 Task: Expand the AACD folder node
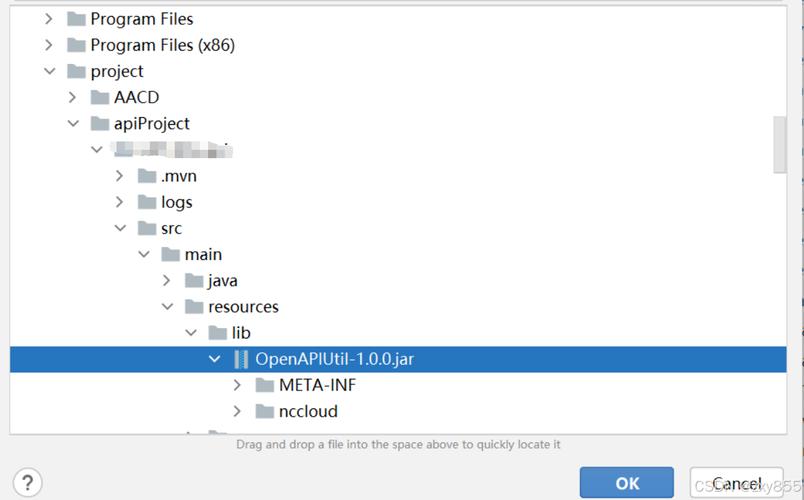click(72, 97)
